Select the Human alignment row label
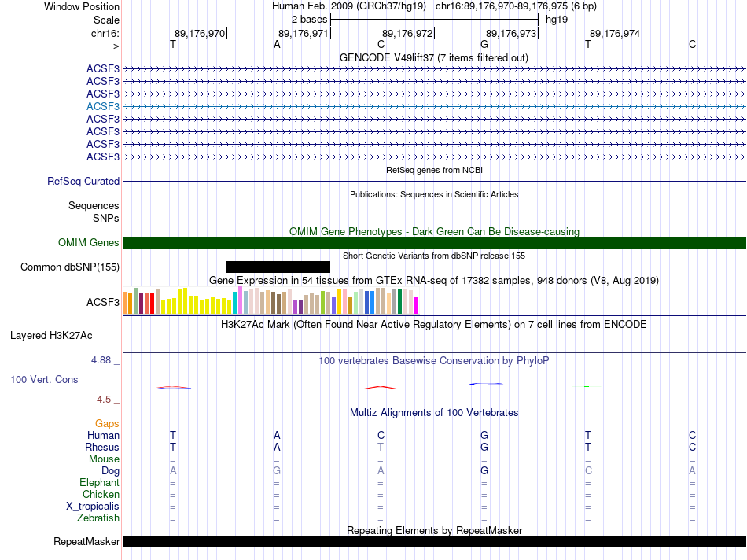 click(x=103, y=435)
